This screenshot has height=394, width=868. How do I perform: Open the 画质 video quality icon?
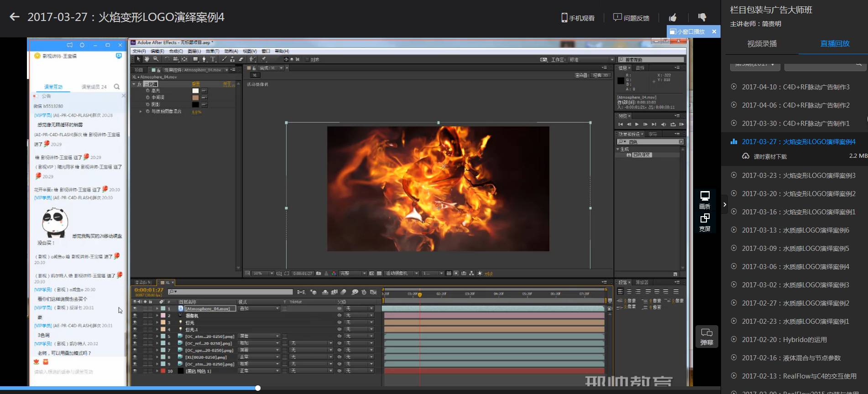tap(705, 199)
